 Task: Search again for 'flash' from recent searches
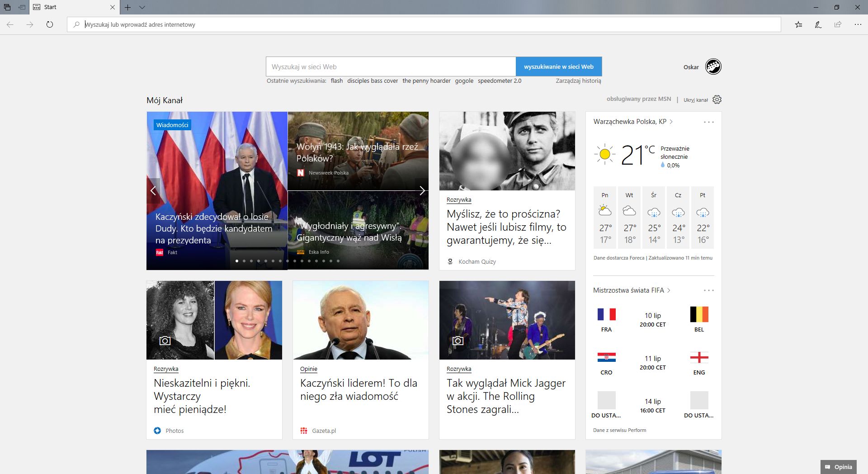click(x=336, y=81)
